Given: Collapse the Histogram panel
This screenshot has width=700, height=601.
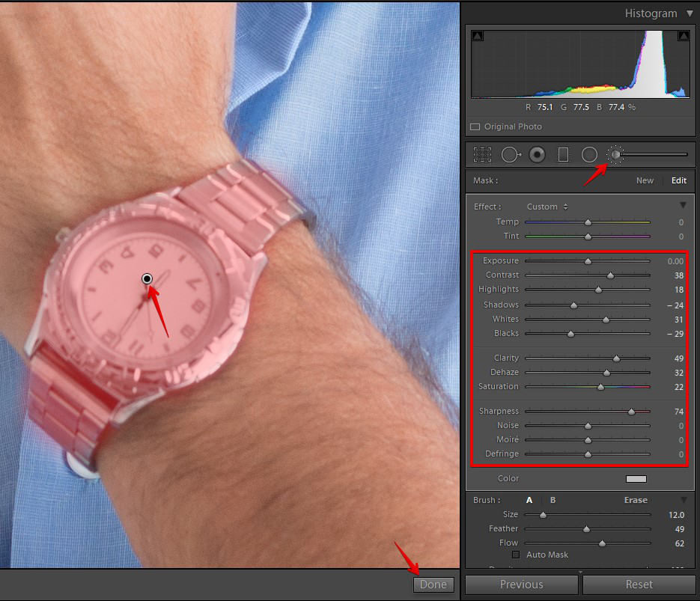Looking at the screenshot, I should (x=689, y=13).
